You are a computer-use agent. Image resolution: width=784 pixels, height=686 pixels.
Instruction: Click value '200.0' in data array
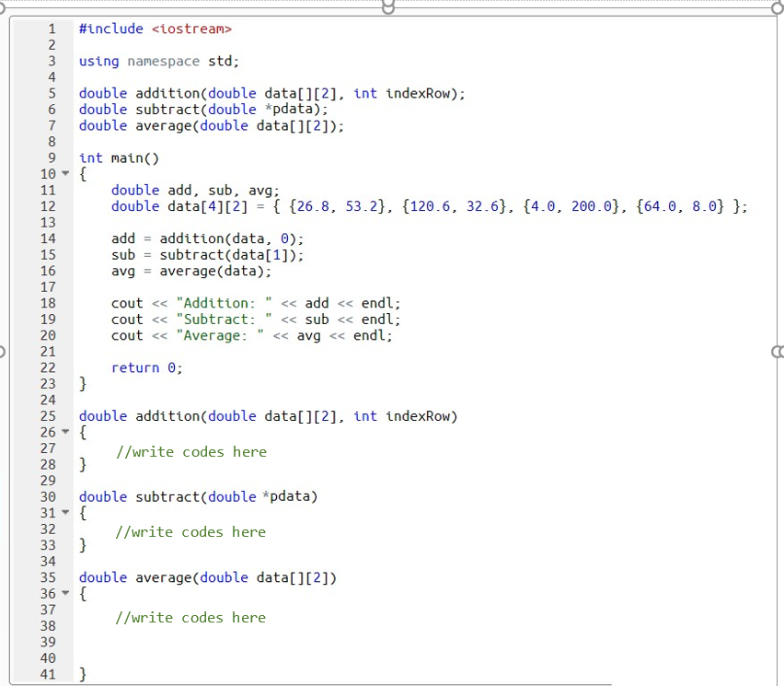(x=591, y=206)
